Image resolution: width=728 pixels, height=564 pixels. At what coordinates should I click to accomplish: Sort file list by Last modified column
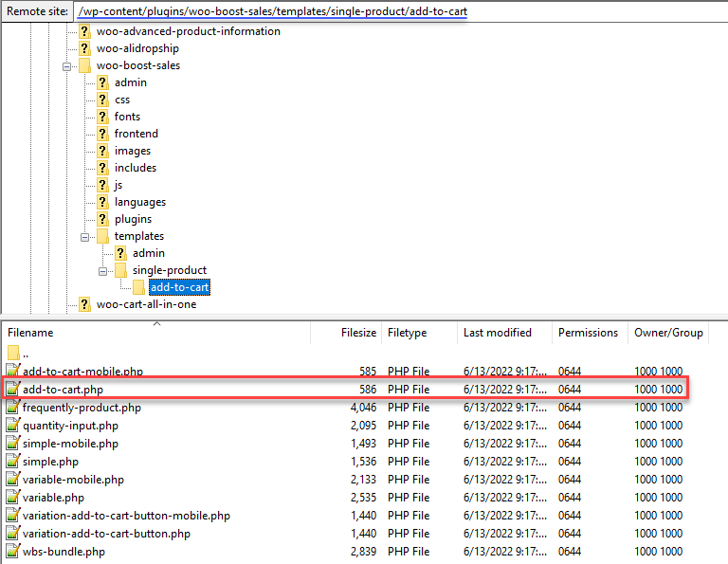[x=498, y=333]
